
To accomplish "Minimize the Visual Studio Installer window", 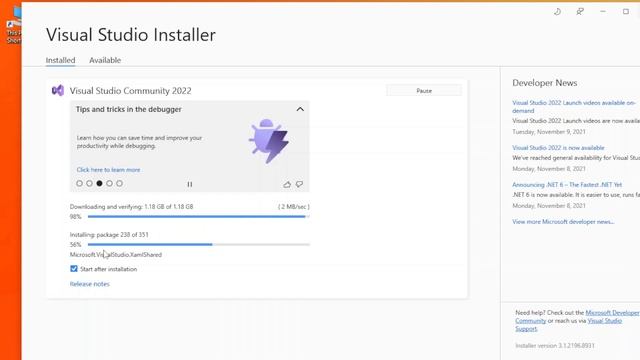I will click(603, 12).
